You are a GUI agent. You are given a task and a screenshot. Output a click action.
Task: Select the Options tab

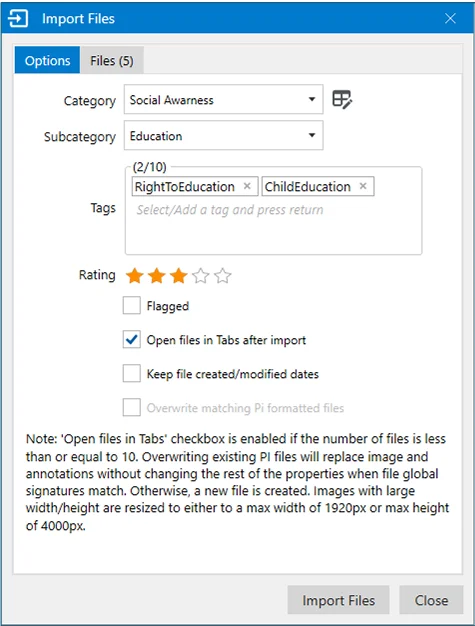click(x=48, y=60)
